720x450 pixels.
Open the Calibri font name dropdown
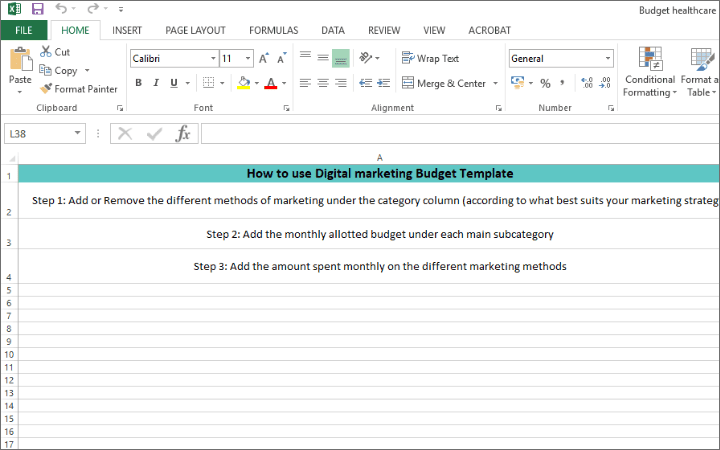click(209, 59)
